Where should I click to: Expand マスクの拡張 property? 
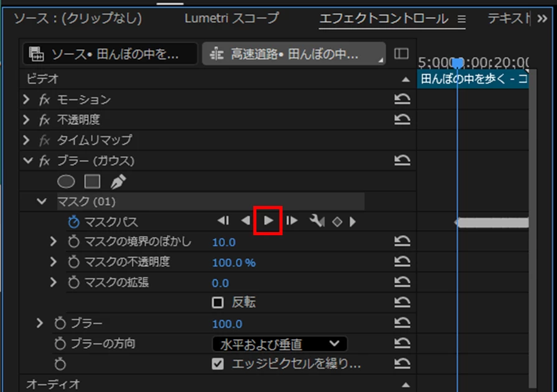click(54, 282)
